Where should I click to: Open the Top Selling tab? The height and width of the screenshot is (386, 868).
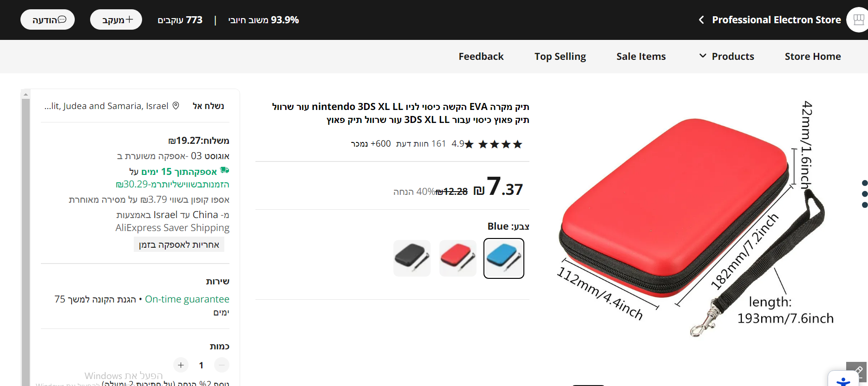click(560, 57)
